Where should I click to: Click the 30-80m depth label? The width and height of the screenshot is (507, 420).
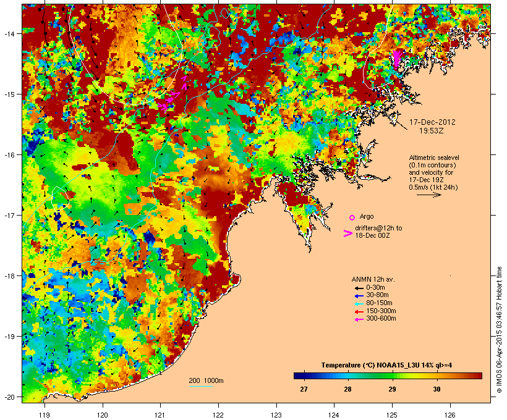coord(377,295)
